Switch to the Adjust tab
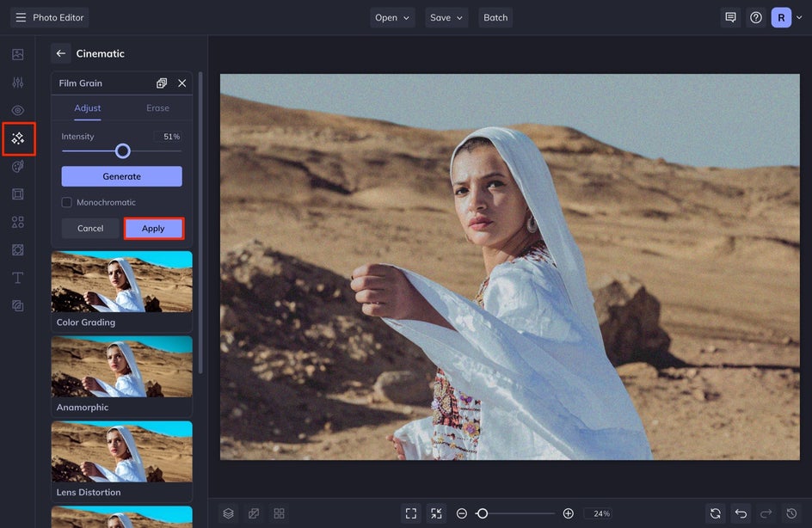The width and height of the screenshot is (812, 528). click(88, 107)
